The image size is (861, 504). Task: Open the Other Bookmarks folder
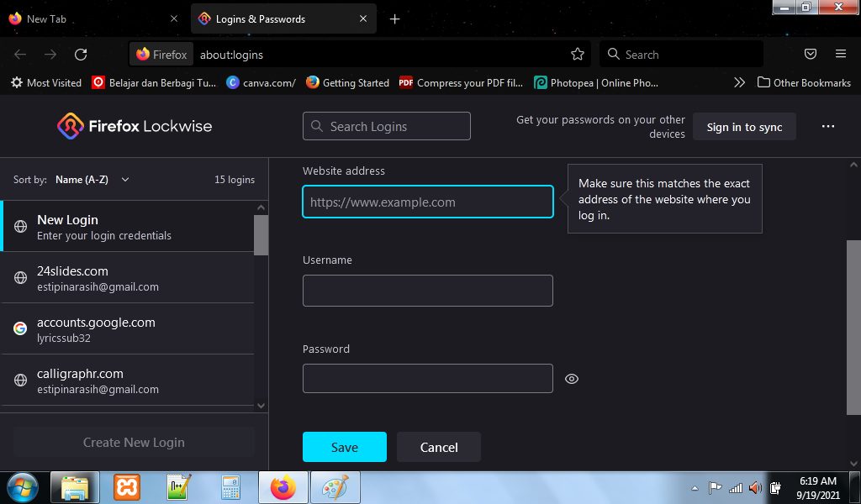click(x=804, y=82)
